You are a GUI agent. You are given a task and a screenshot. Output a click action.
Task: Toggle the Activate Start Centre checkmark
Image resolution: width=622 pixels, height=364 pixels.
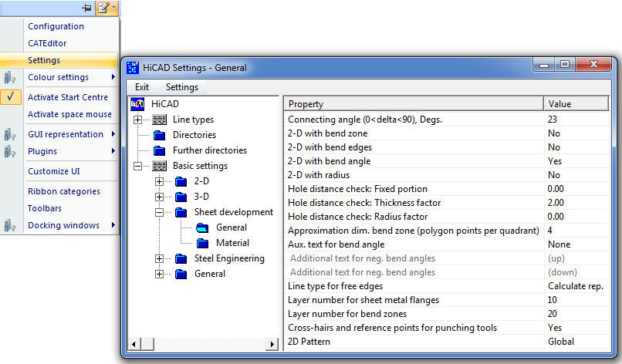pos(11,96)
